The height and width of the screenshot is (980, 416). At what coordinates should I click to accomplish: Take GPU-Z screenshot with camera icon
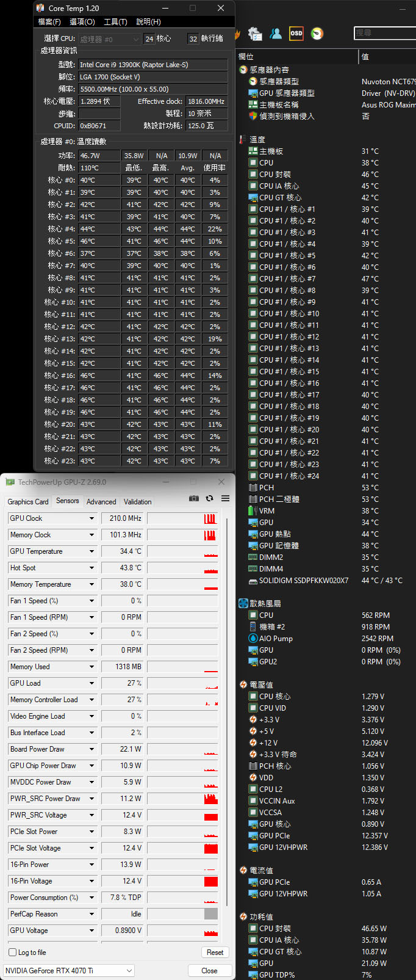tap(194, 498)
